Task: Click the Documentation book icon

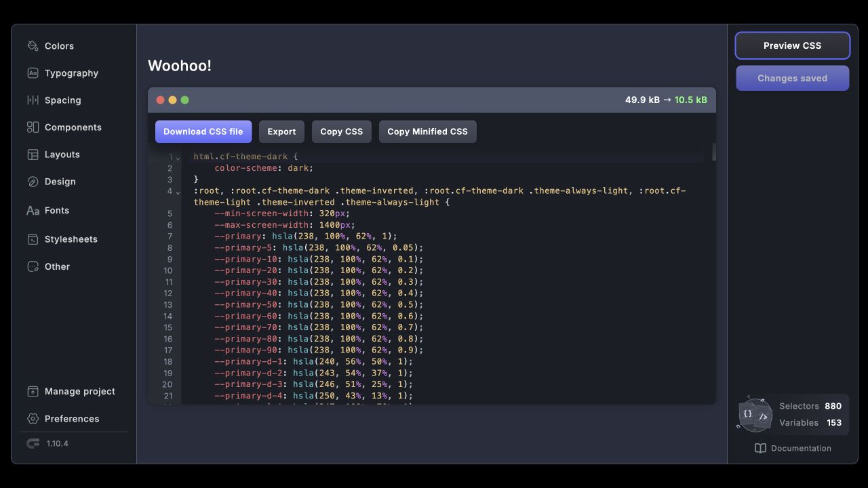Action: [x=761, y=449]
